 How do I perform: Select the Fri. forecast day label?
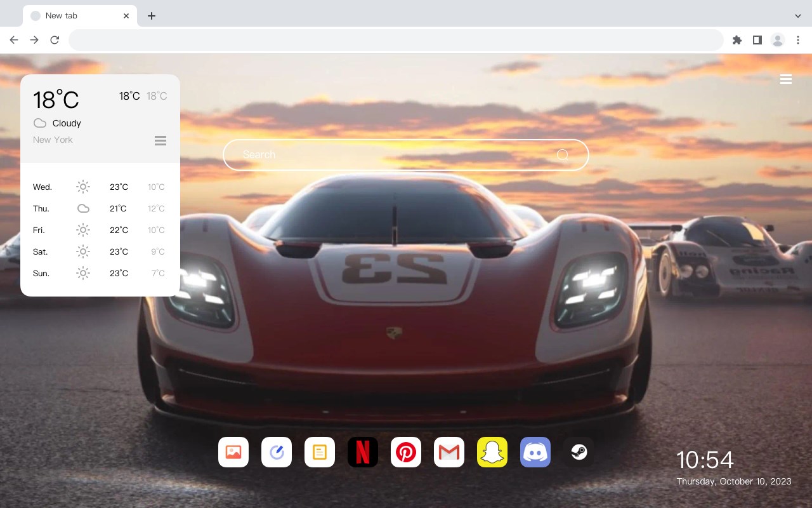pos(39,230)
